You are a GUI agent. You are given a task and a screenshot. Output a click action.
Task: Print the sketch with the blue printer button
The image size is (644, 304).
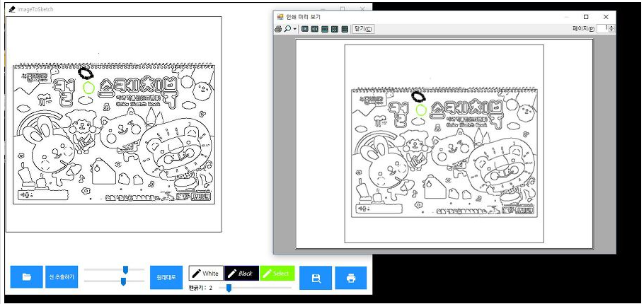point(351,278)
